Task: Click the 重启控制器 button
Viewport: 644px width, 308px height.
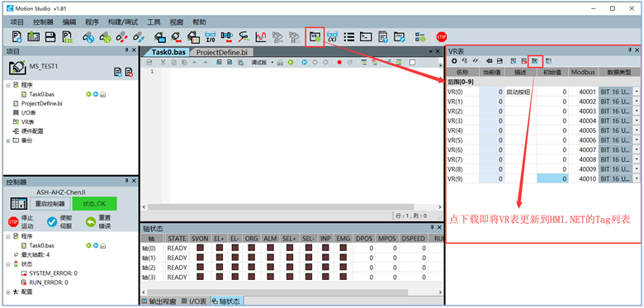Action: (x=50, y=204)
